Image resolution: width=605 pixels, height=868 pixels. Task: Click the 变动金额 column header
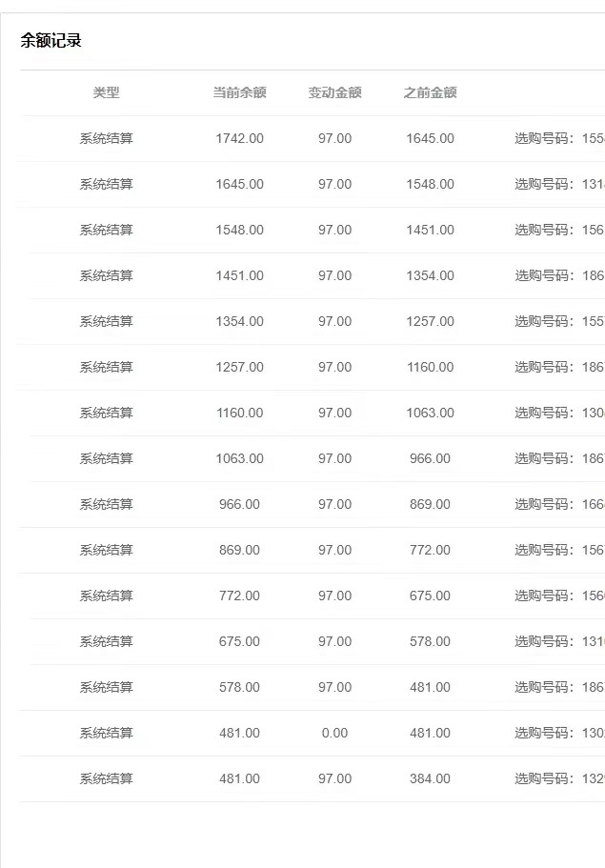click(334, 92)
